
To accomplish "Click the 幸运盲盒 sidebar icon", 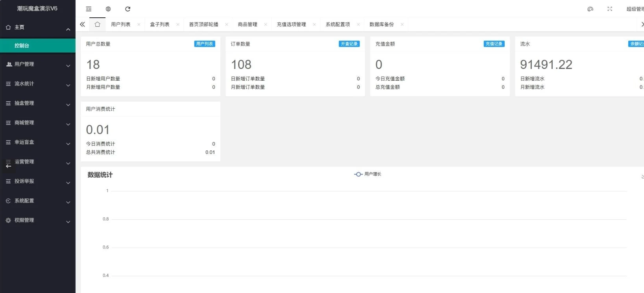I will pos(8,142).
